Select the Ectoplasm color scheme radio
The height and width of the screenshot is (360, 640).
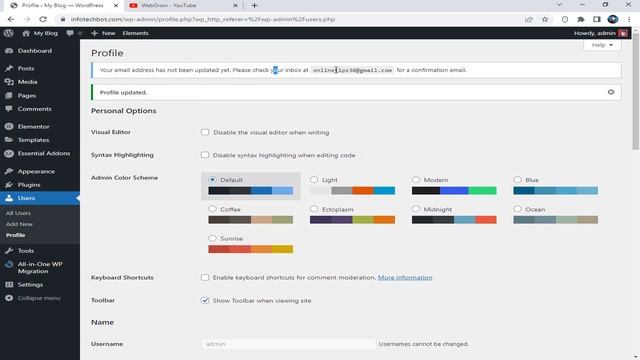[x=313, y=209]
